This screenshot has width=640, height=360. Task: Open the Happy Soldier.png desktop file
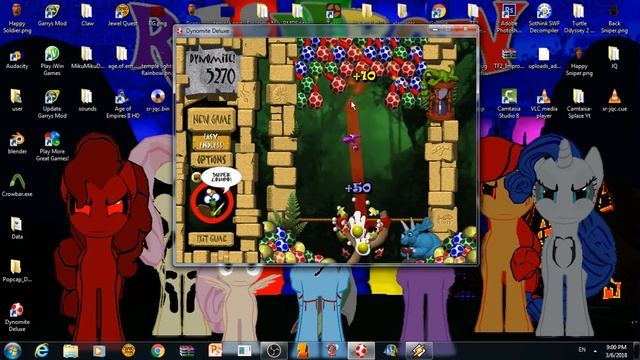[x=17, y=18]
